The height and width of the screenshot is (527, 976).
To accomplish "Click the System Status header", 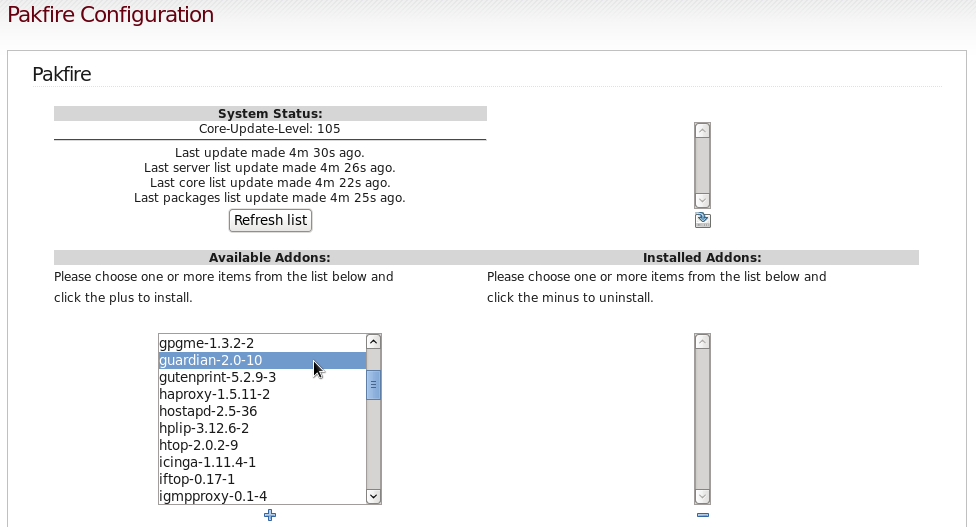I will click(270, 113).
